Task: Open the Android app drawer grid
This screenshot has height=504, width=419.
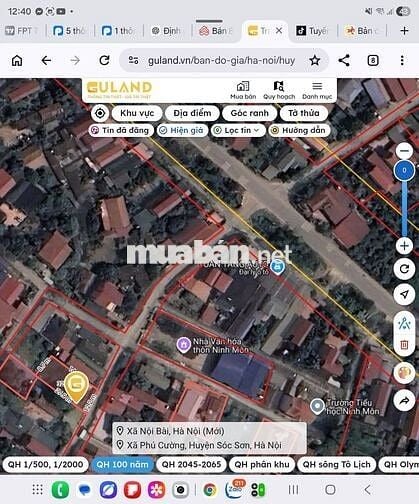Action: click(37, 490)
